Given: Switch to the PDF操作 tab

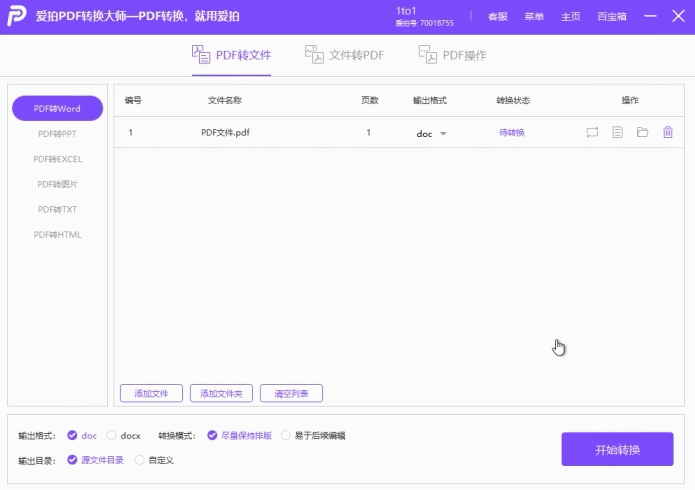Looking at the screenshot, I should (x=453, y=55).
